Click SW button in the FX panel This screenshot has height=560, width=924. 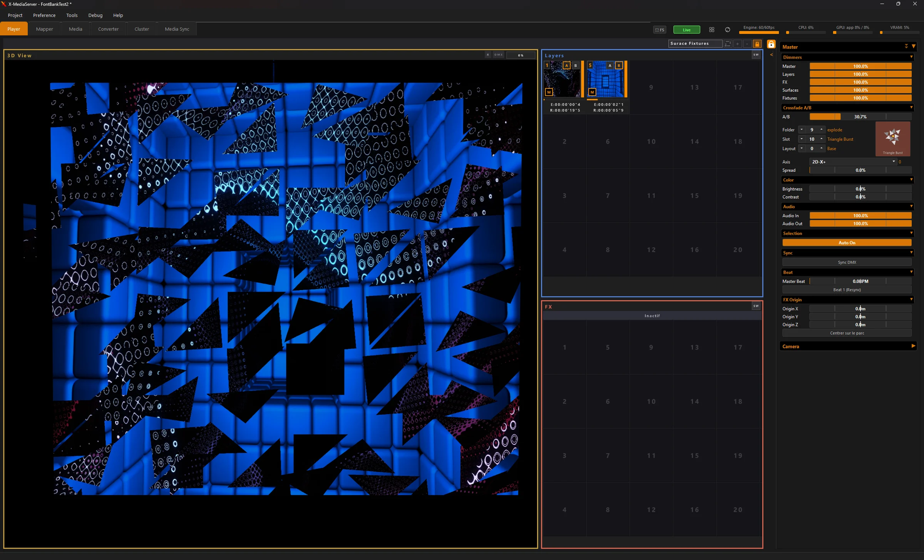pos(756,306)
